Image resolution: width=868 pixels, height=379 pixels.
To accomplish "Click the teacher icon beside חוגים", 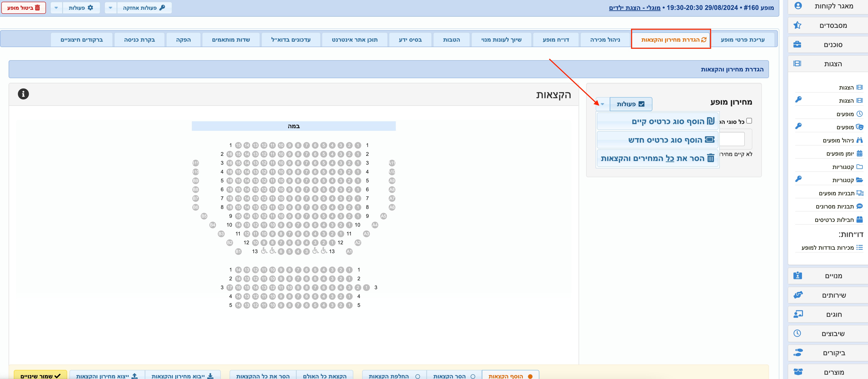I will (798, 314).
